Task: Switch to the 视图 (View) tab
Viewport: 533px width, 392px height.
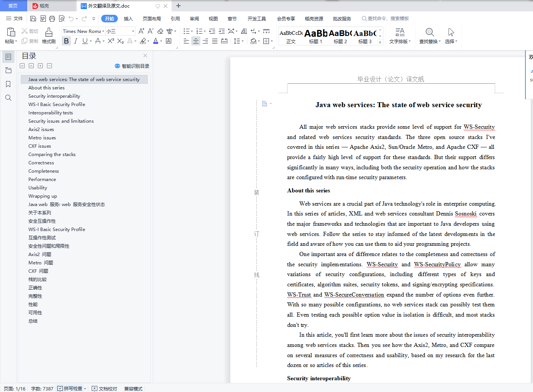Action: coord(213,19)
